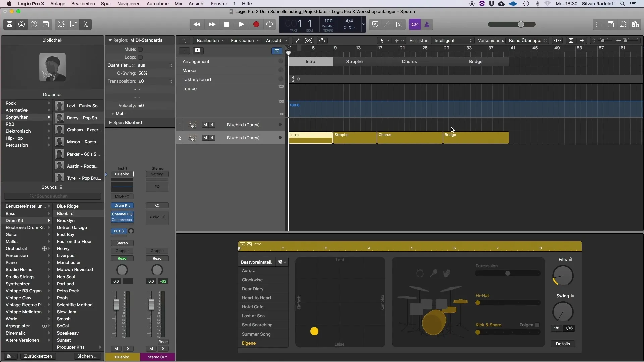Open the Mixer icon
This screenshot has width=644, height=362.
click(x=73, y=24)
